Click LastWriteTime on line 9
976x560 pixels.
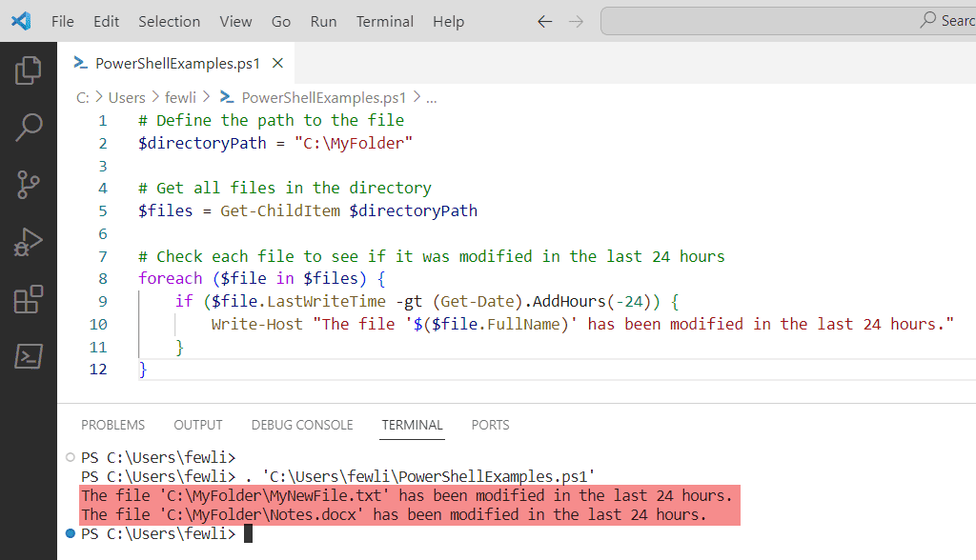(326, 301)
